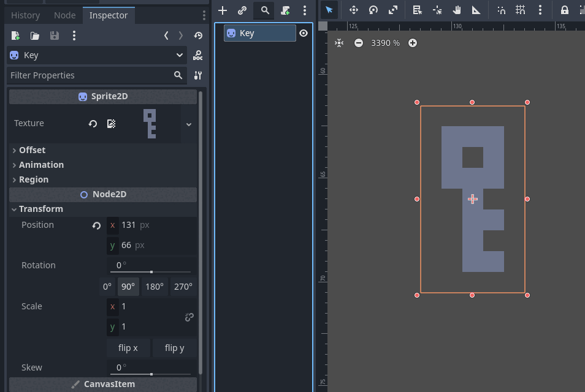585x392 pixels.
Task: Expand the Animation property group
Action: tap(103, 165)
